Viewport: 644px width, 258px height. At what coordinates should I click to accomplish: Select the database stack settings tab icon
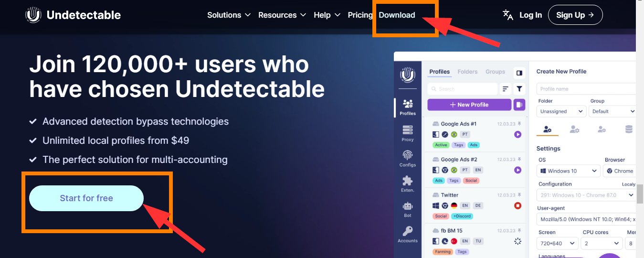[629, 129]
